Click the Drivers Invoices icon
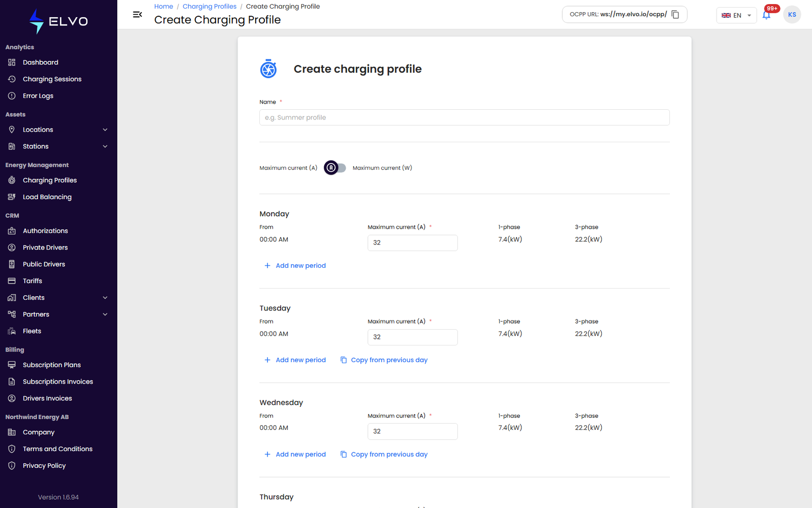This screenshot has height=508, width=812. [12, 398]
